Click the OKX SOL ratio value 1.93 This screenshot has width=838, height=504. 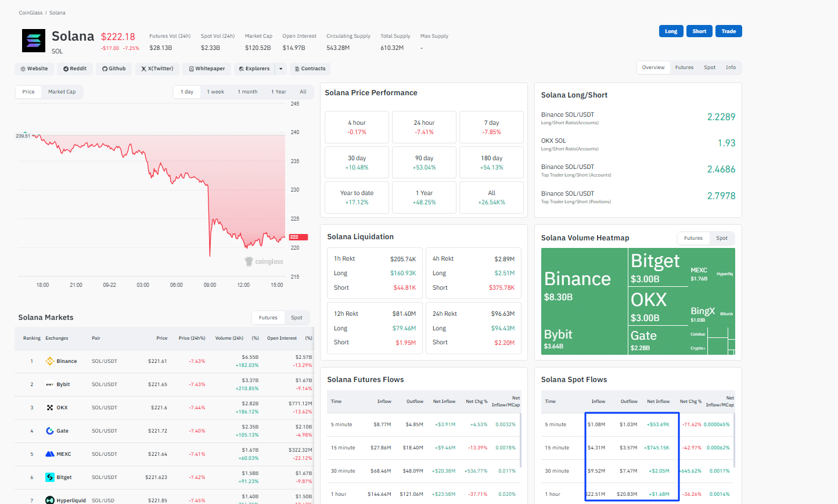pos(726,143)
